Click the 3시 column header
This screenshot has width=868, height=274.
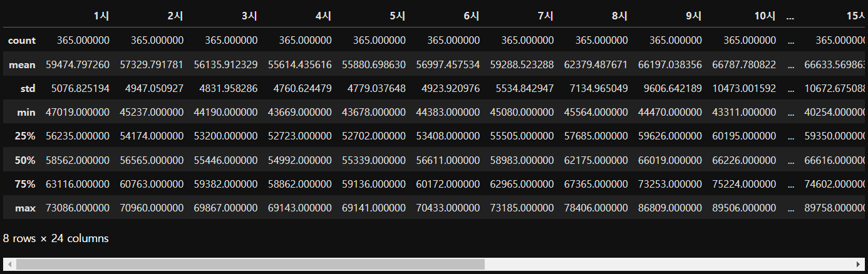click(249, 17)
